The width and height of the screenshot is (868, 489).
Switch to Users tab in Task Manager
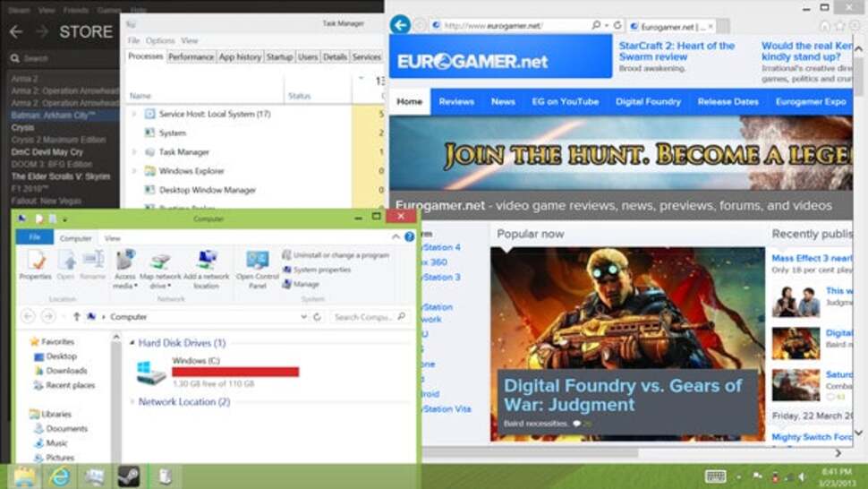308,57
